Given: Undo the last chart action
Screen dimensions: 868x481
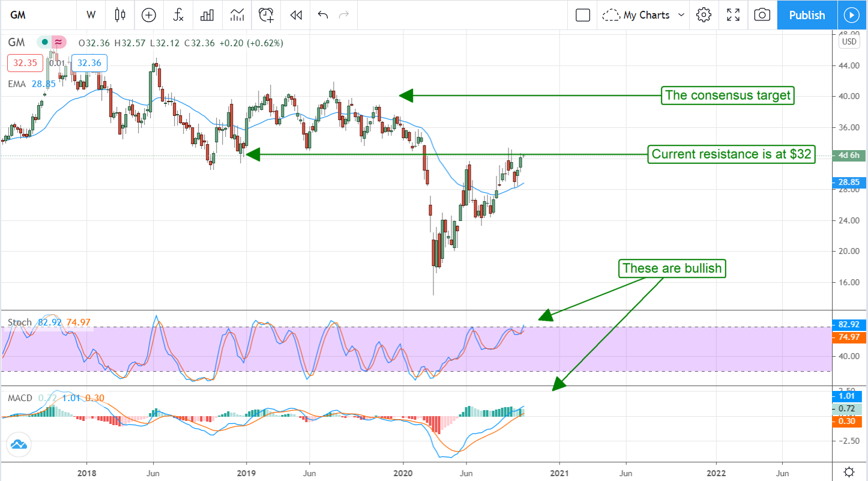Looking at the screenshot, I should (x=323, y=15).
